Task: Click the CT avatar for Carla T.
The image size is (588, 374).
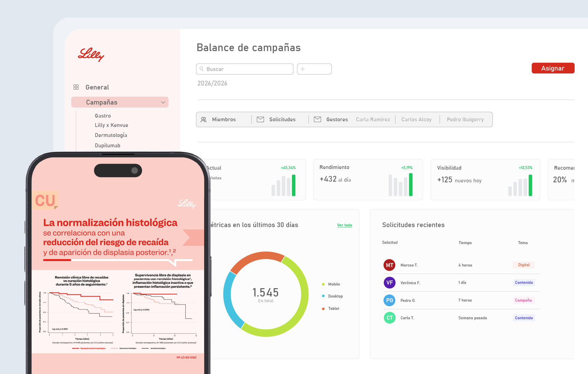Action: point(390,318)
